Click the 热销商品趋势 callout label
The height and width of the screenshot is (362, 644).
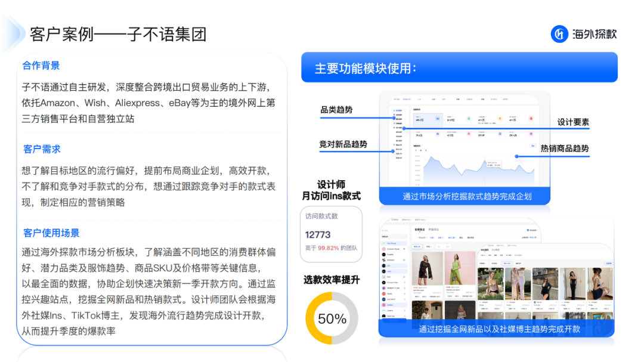pyautogui.click(x=565, y=148)
